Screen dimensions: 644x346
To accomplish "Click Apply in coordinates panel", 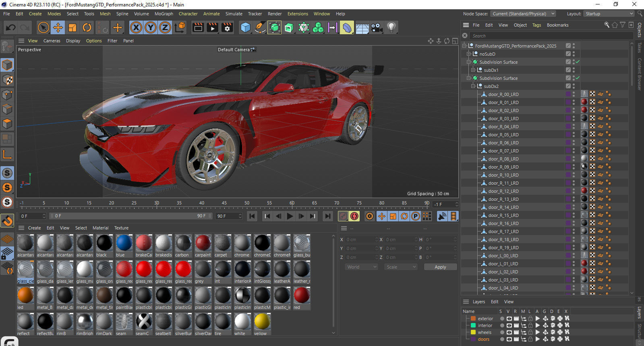I will tap(440, 267).
